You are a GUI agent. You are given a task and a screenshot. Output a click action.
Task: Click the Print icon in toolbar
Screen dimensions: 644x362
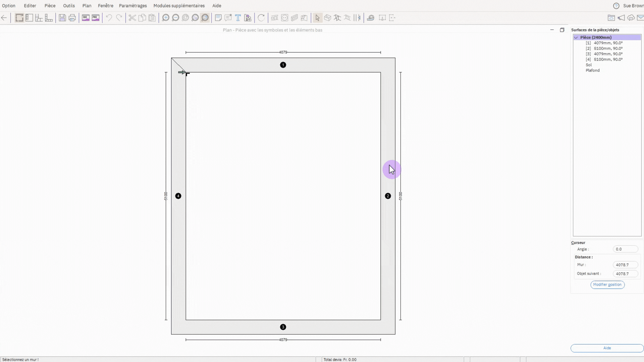(x=72, y=18)
